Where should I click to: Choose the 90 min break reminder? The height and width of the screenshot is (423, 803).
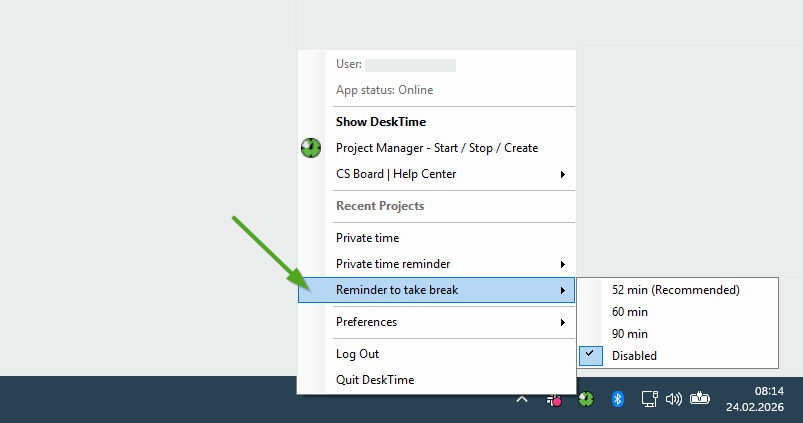point(630,334)
